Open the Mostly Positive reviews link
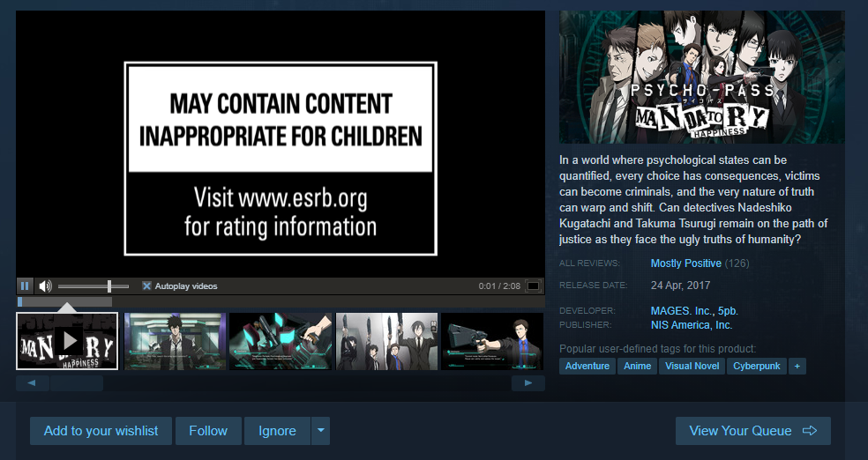 click(x=686, y=263)
